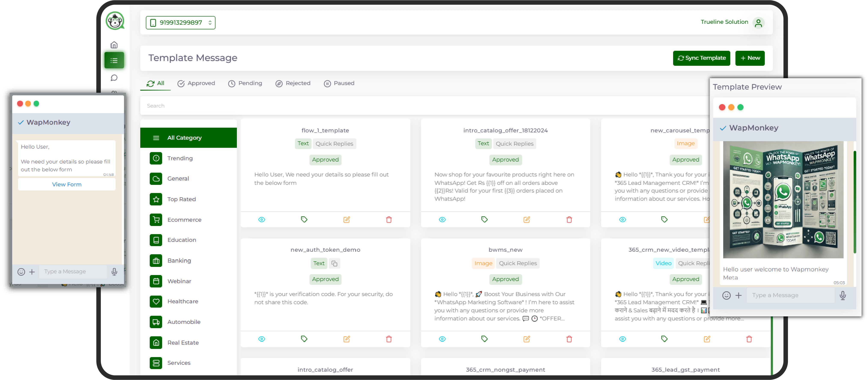Choose the Ecommerce category
The image size is (868, 380).
[188, 220]
